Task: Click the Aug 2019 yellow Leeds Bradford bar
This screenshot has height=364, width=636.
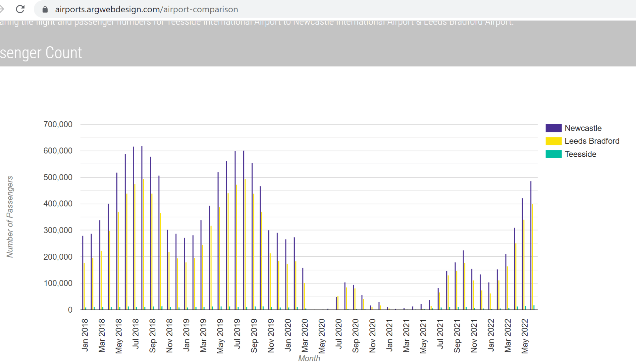Action: [245, 245]
